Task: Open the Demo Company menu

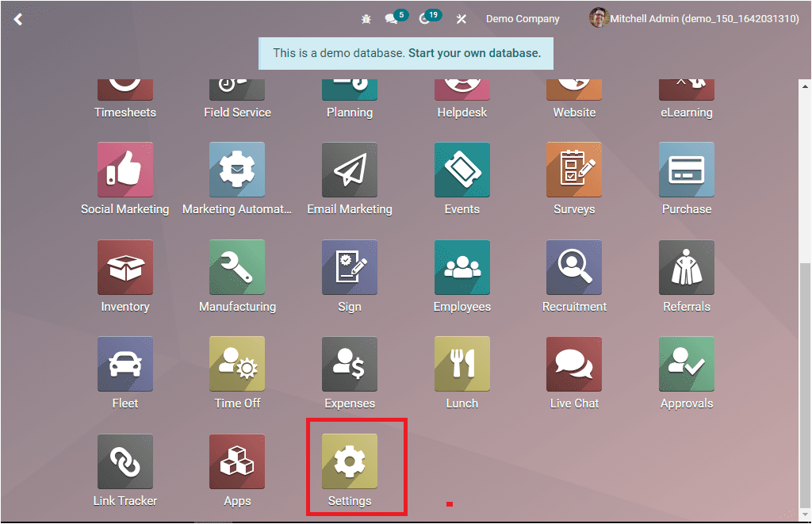Action: coord(522,17)
